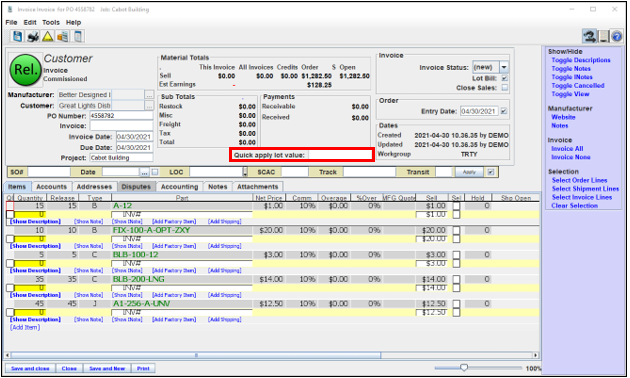
Task: Click the grid panel icon beside the help icon
Action: point(603,37)
